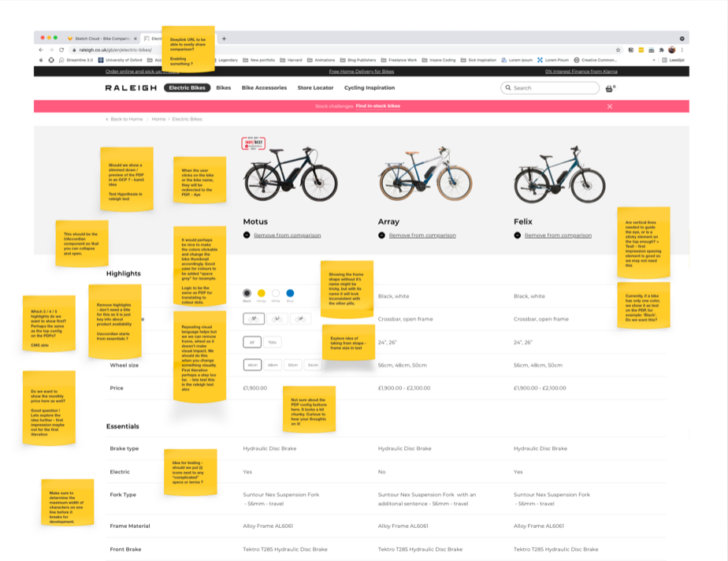Open the Chrome three-dot menu

pos(682,50)
